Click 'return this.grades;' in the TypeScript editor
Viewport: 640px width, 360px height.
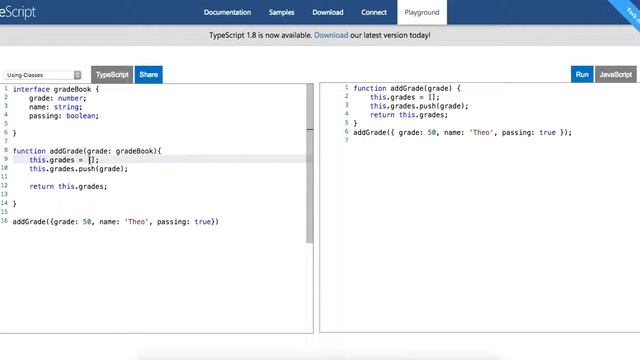click(68, 187)
